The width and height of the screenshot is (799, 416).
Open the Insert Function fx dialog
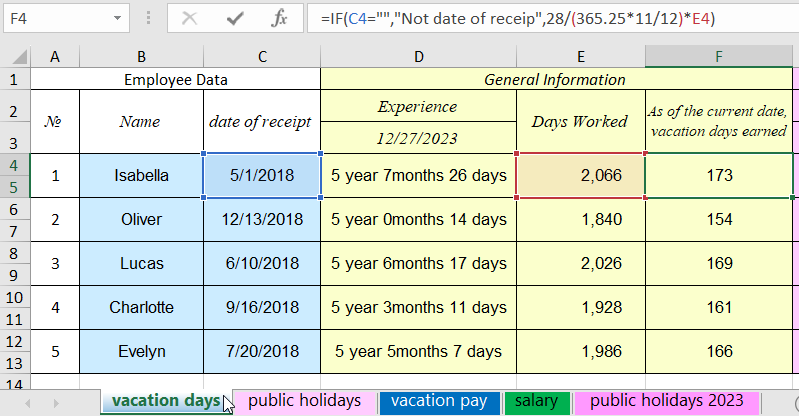tap(280, 18)
